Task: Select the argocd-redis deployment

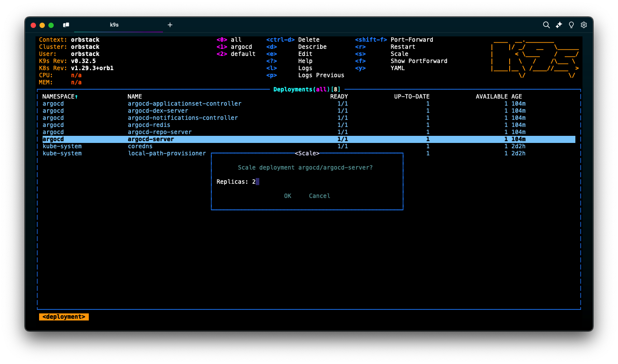Action: click(309, 125)
